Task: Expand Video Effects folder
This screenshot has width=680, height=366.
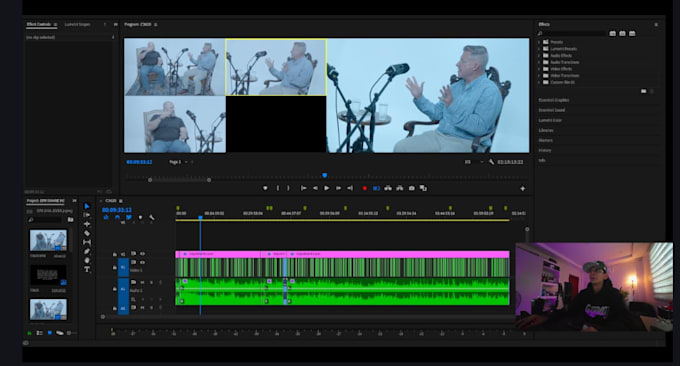Action: tap(540, 69)
